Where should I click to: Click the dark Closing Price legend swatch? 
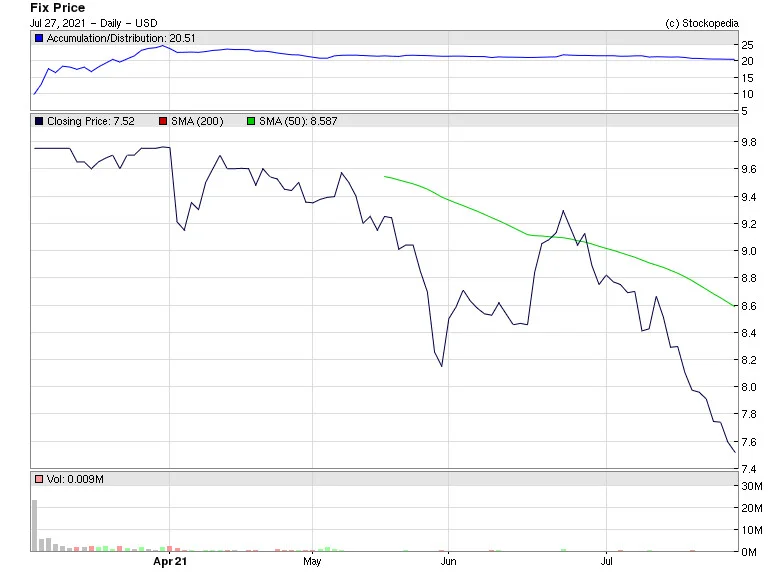pyautogui.click(x=39, y=121)
